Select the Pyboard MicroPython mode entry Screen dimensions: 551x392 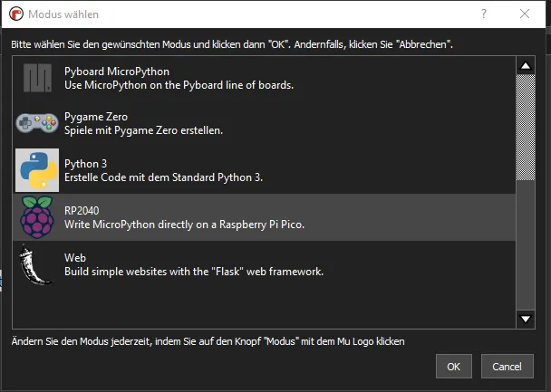tap(117, 72)
